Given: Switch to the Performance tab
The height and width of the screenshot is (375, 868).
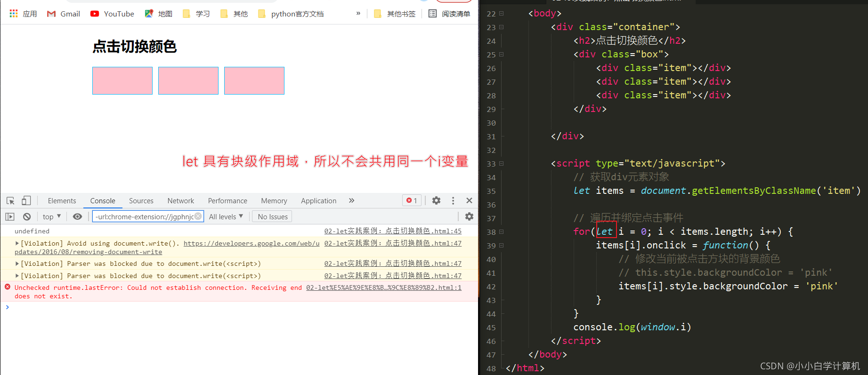Looking at the screenshot, I should pos(227,200).
